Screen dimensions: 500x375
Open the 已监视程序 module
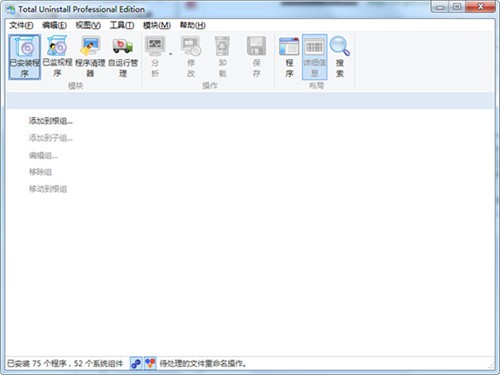point(57,57)
